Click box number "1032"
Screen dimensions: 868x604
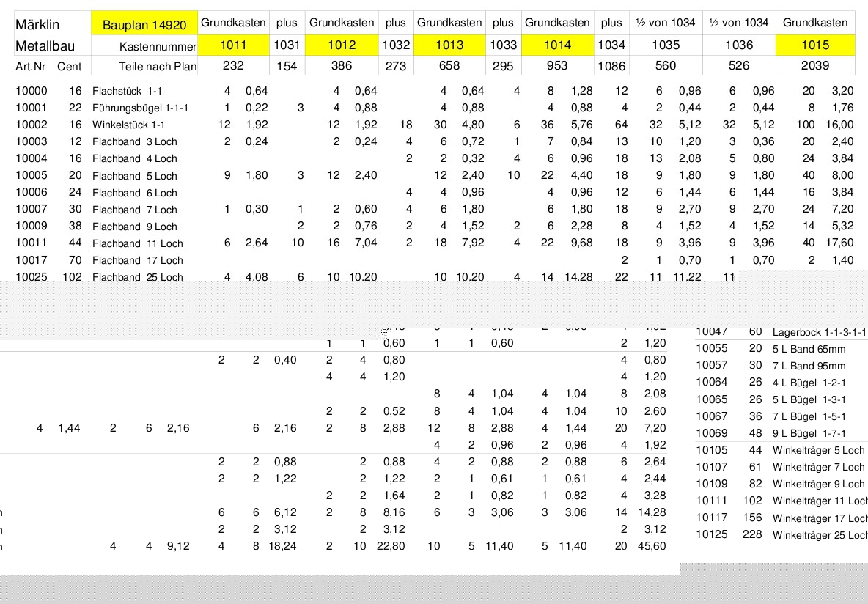point(396,45)
